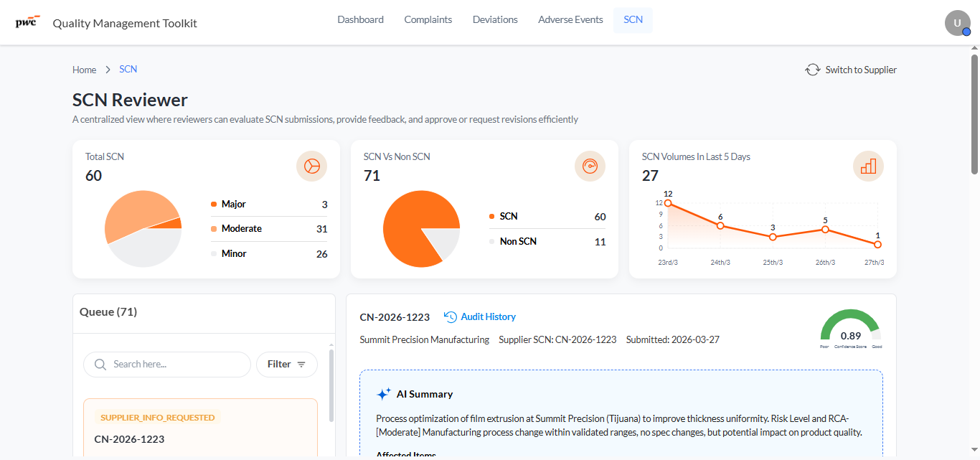
Task: Click the Total SCN pie chart icon
Action: pyautogui.click(x=312, y=166)
